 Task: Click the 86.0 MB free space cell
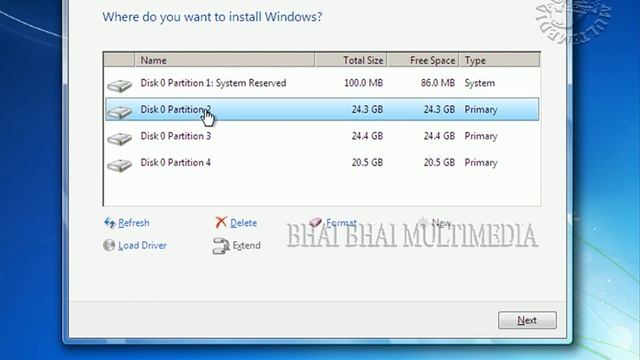point(438,83)
